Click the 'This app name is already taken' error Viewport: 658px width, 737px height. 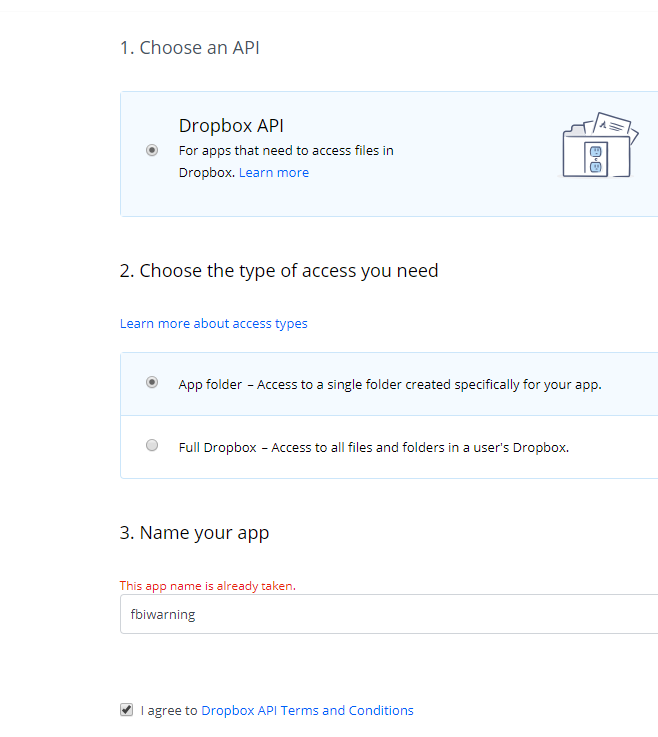click(x=208, y=586)
